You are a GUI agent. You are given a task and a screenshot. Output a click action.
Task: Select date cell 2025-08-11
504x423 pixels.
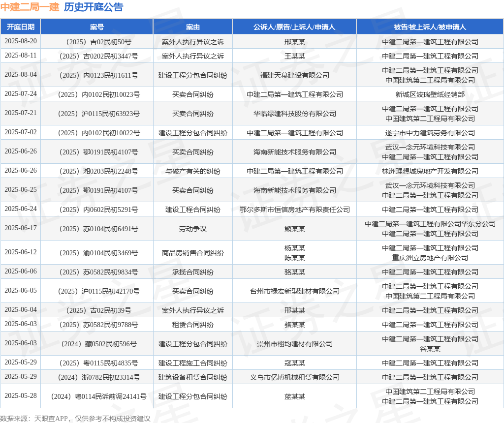tap(21, 55)
